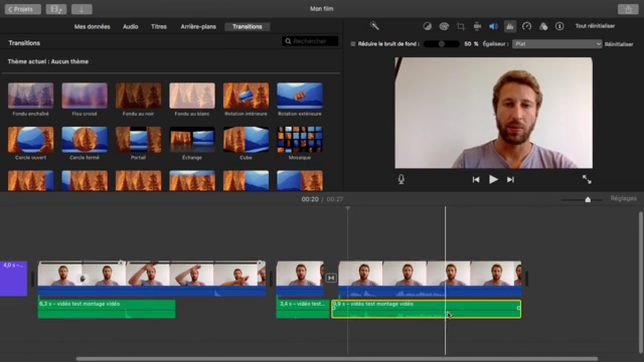The width and height of the screenshot is (644, 362).
Task: Adjust the background noise reduction slider
Action: click(441, 44)
